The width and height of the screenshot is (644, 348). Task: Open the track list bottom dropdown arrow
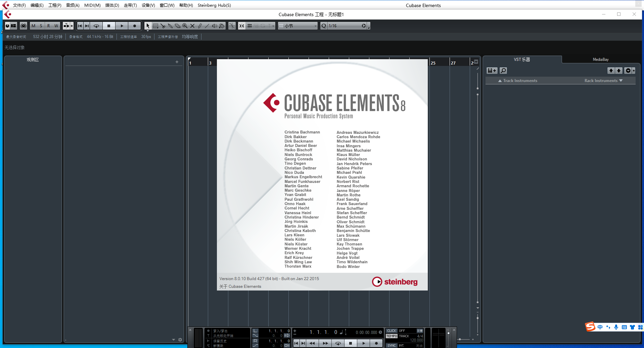174,340
